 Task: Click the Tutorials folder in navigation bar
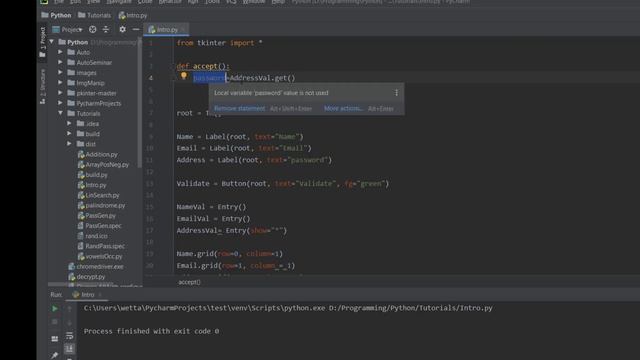(94, 15)
